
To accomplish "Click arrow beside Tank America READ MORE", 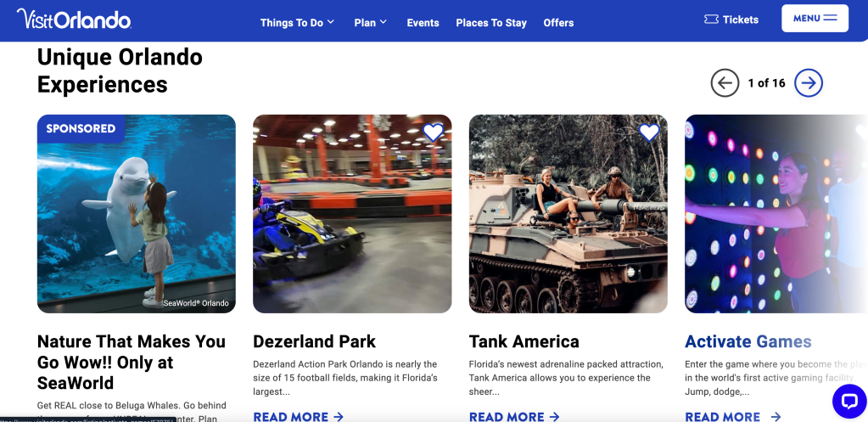I will pos(554,416).
